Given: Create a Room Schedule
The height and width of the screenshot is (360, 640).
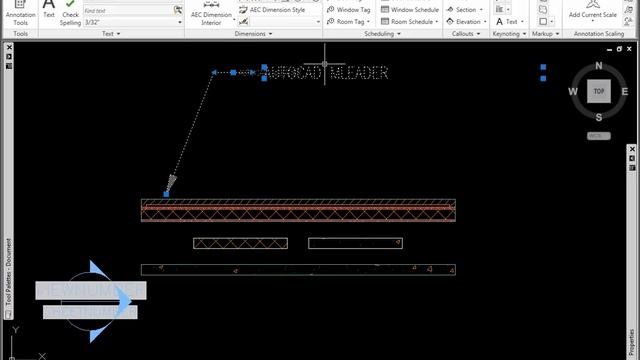Looking at the screenshot, I should click(x=407, y=22).
